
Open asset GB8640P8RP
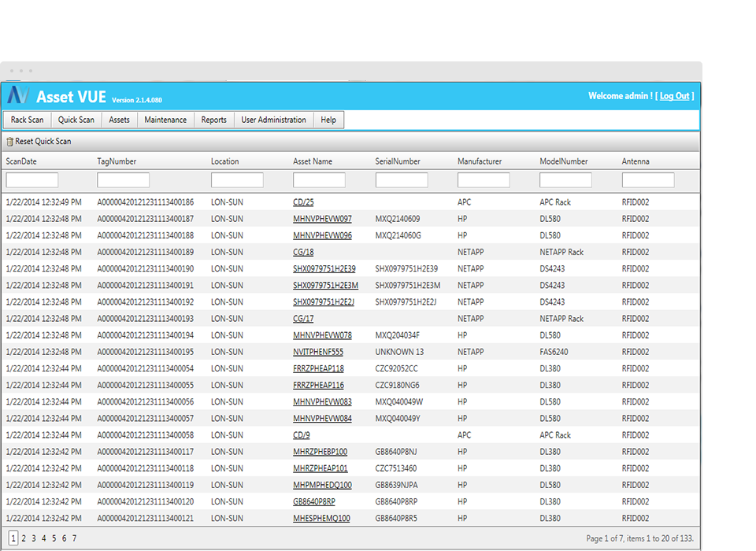(x=315, y=501)
